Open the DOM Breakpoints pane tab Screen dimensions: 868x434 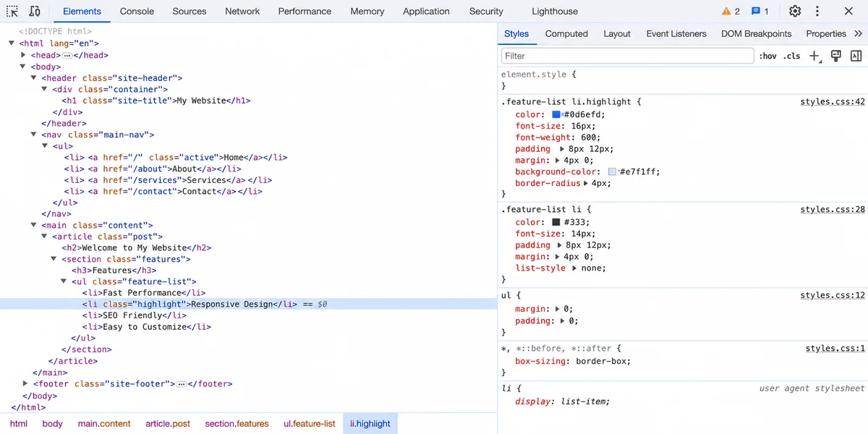click(756, 33)
